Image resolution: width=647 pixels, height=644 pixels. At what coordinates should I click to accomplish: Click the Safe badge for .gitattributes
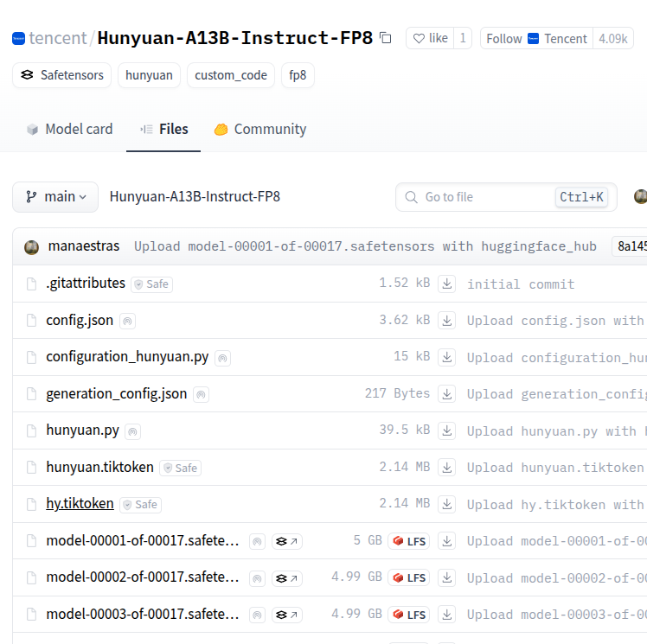point(152,284)
